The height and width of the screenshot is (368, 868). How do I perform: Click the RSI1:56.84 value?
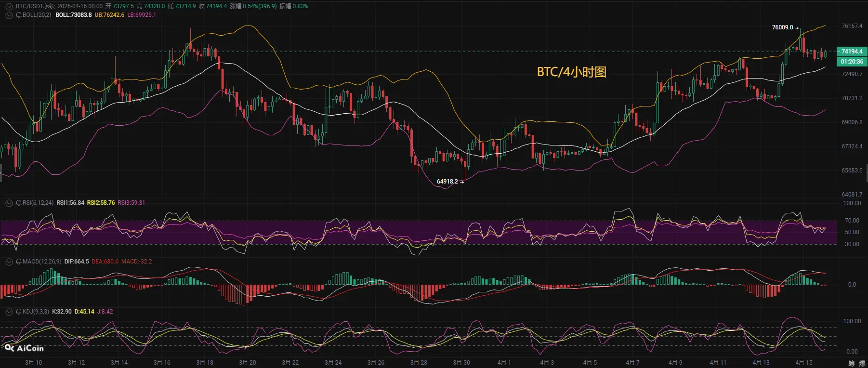(70, 203)
